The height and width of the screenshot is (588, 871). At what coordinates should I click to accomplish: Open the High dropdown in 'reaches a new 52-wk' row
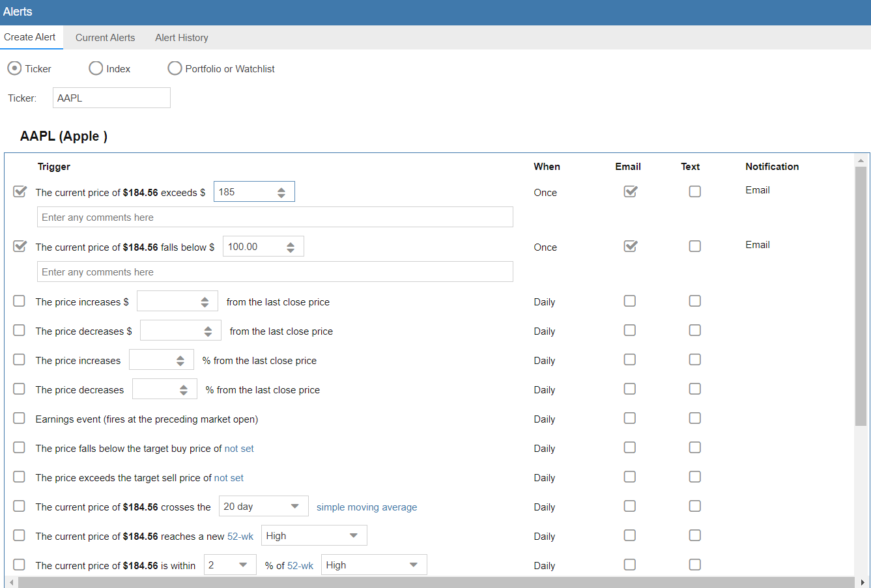click(x=314, y=535)
